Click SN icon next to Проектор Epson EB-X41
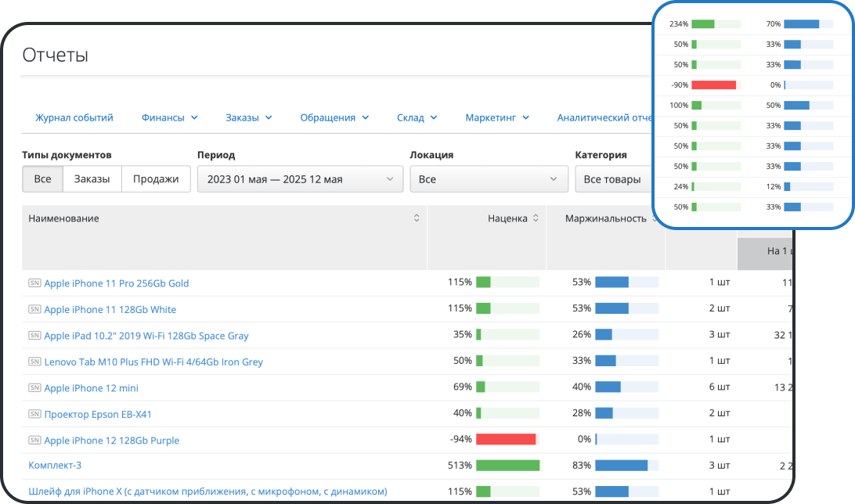Viewport: 855px width, 504px height. [34, 413]
